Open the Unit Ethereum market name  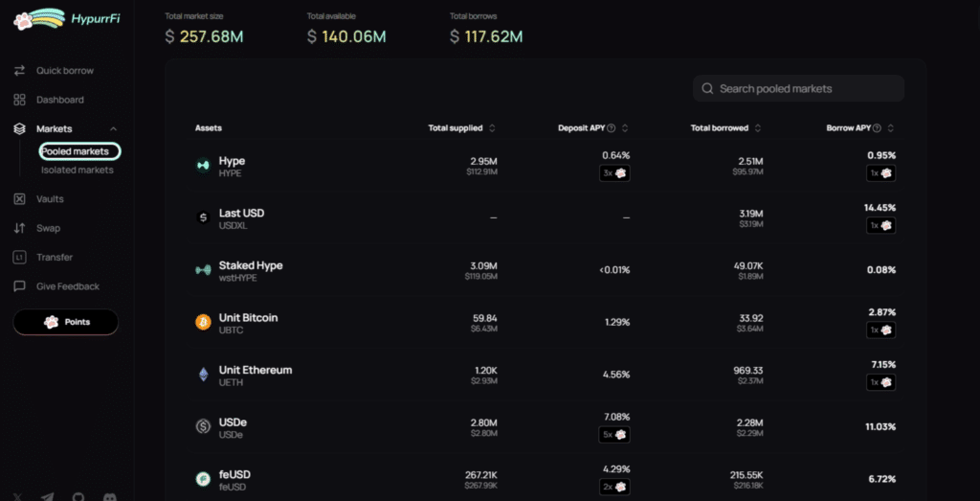pyautogui.click(x=255, y=370)
